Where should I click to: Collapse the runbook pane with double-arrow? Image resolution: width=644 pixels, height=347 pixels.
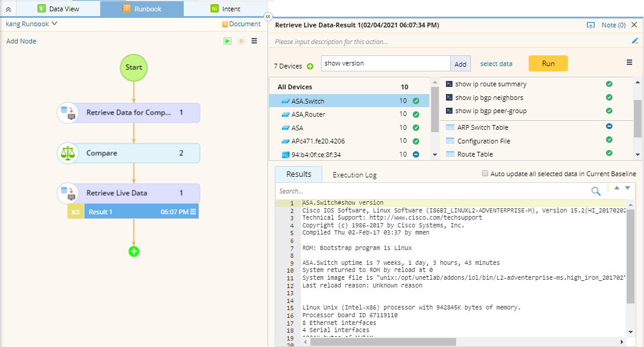(x=268, y=17)
